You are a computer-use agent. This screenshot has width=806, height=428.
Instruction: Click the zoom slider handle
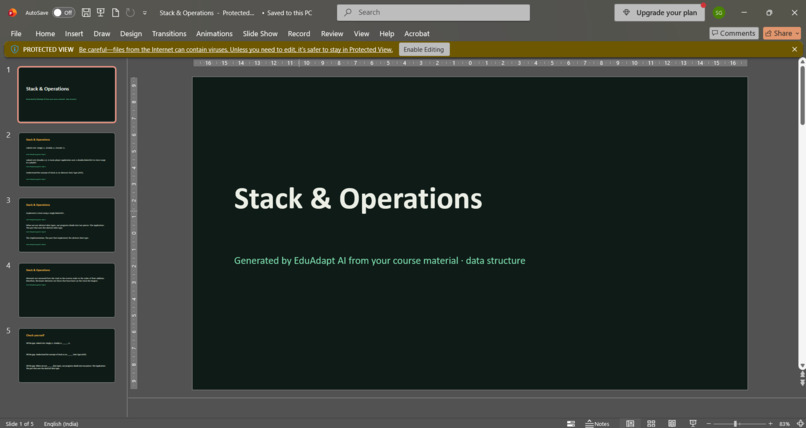[735, 424]
